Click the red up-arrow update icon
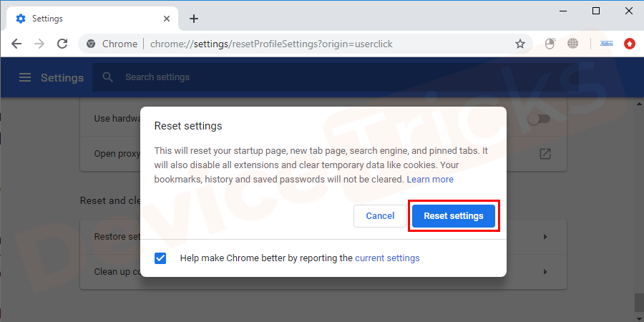This screenshot has height=322, width=644. coord(630,44)
